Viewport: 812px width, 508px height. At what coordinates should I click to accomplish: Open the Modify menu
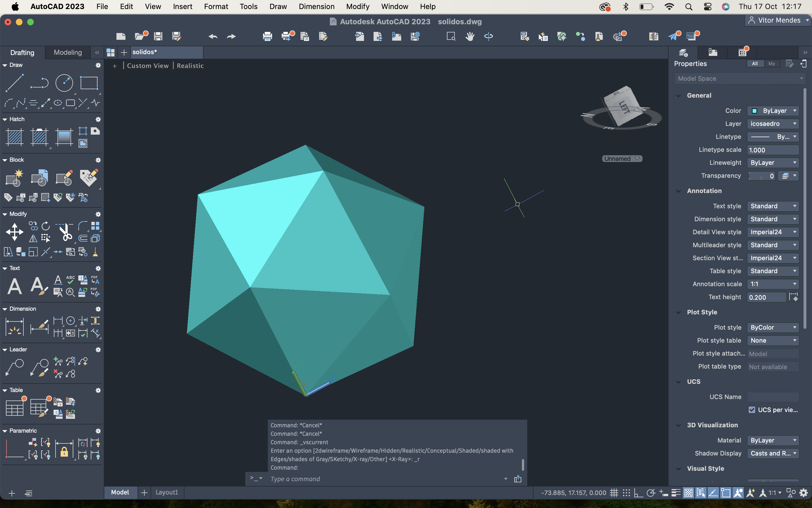point(358,6)
